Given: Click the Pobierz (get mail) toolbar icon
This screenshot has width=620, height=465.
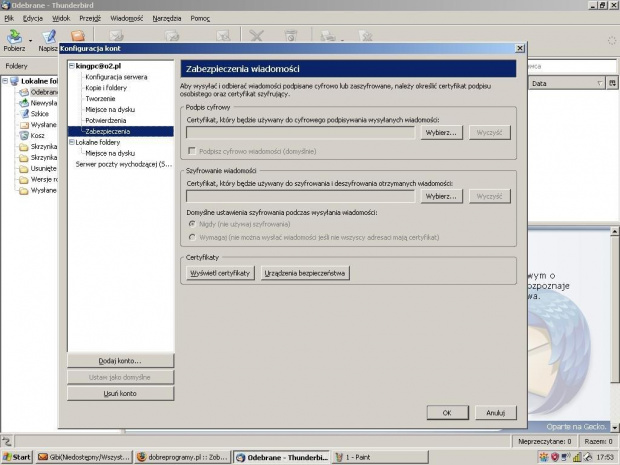Looking at the screenshot, I should click(14, 36).
